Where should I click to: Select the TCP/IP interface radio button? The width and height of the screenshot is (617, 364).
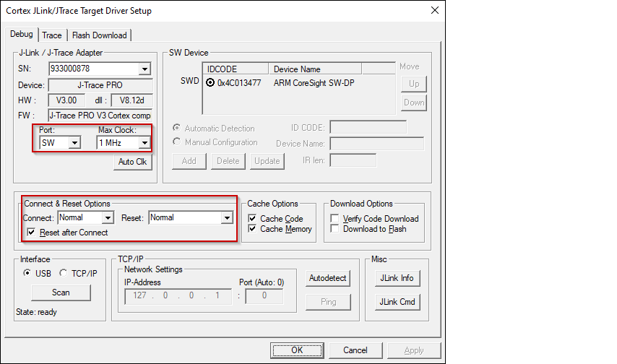[64, 273]
